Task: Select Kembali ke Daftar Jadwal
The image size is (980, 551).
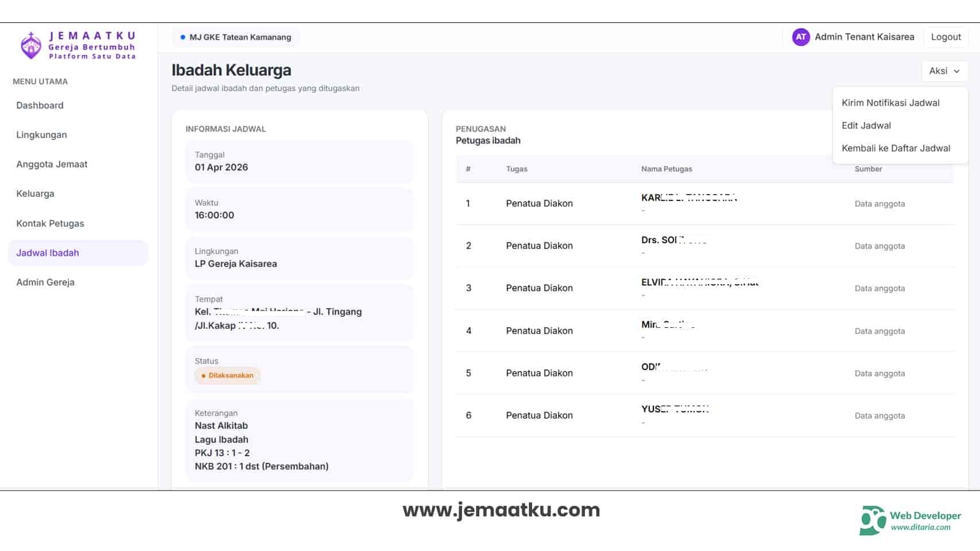Action: [896, 148]
